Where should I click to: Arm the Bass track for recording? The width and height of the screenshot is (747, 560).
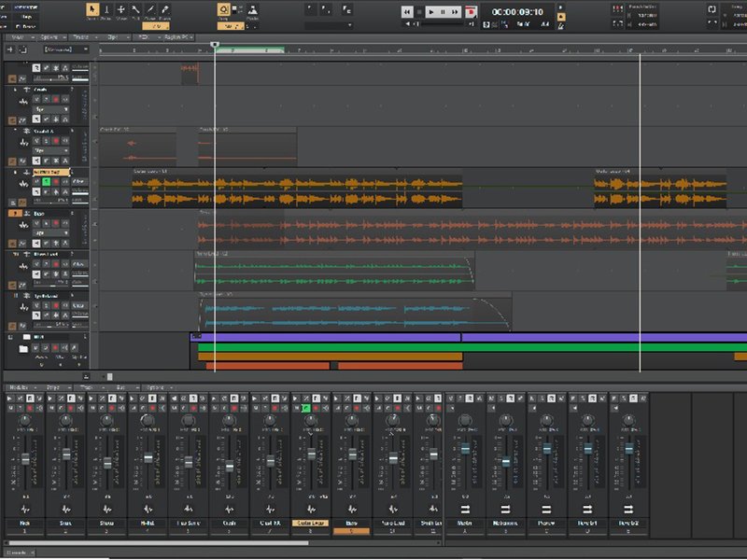tap(55, 222)
